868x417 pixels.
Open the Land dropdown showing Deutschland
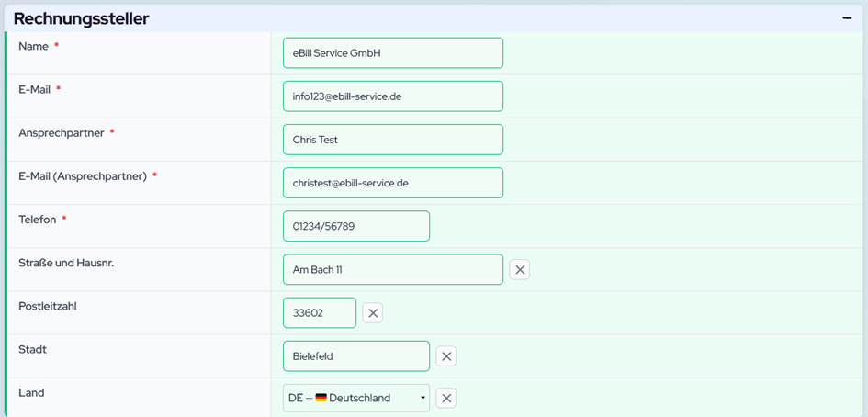[356, 398]
